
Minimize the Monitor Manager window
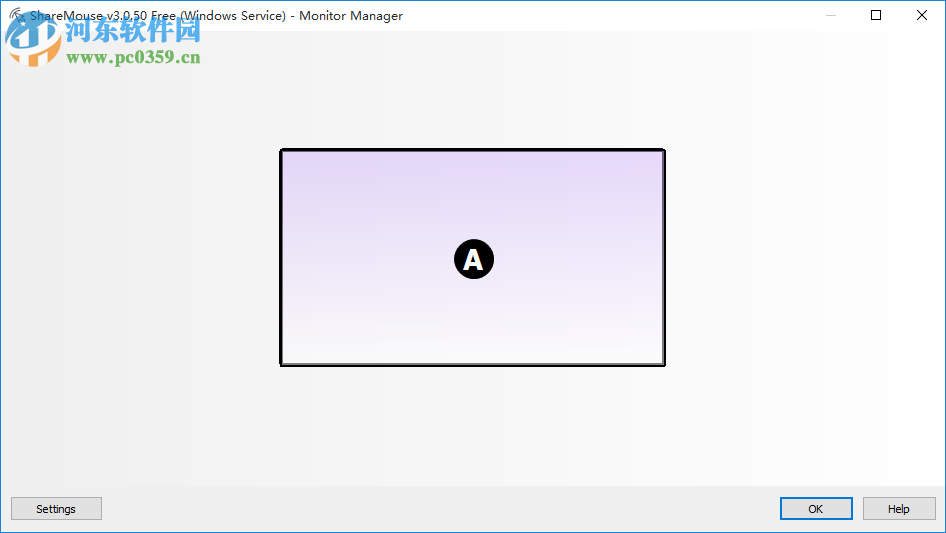[x=831, y=15]
